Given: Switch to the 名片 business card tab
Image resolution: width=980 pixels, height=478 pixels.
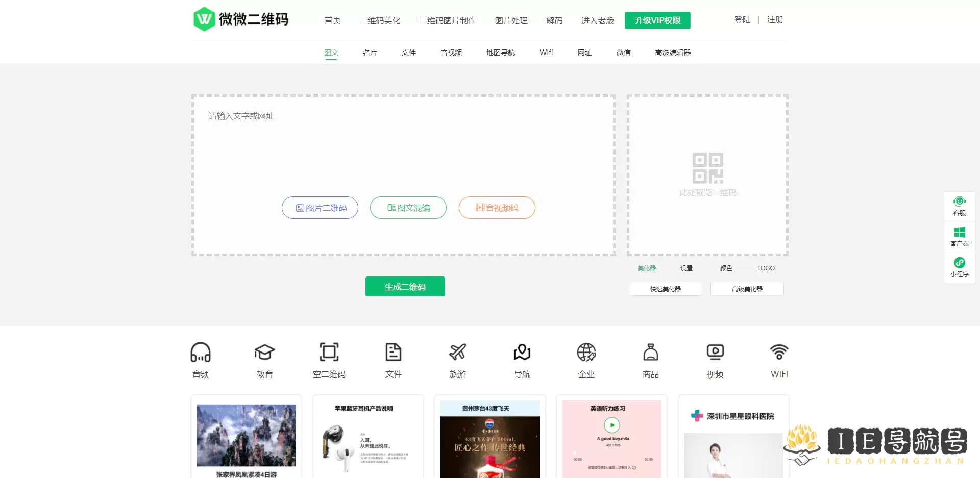Looking at the screenshot, I should 370,52.
